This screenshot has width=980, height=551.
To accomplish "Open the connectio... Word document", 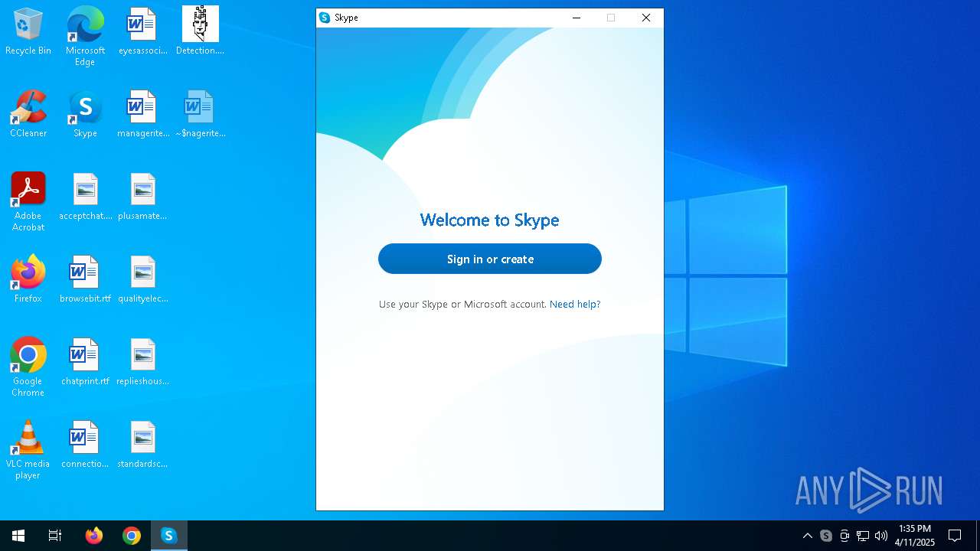I will coord(85,445).
